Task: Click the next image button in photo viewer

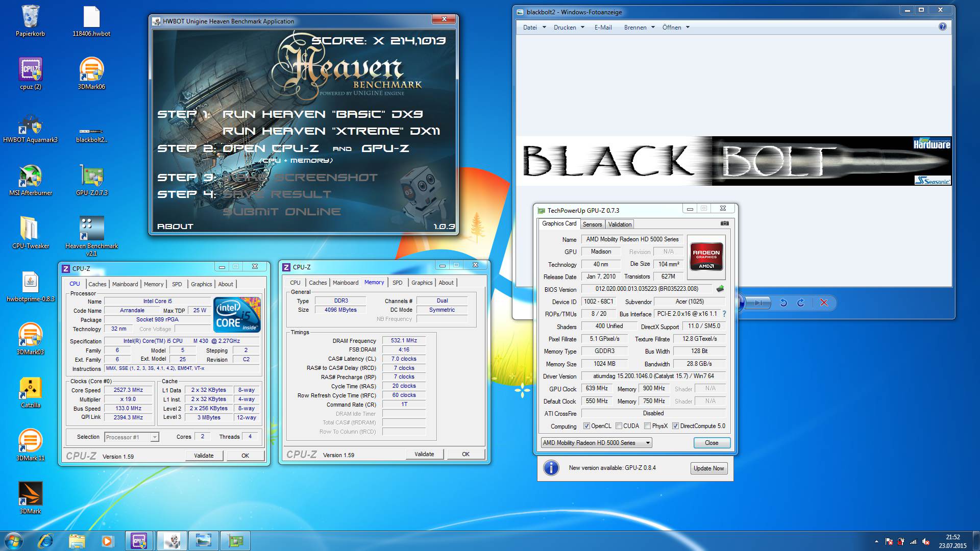Action: (x=759, y=303)
